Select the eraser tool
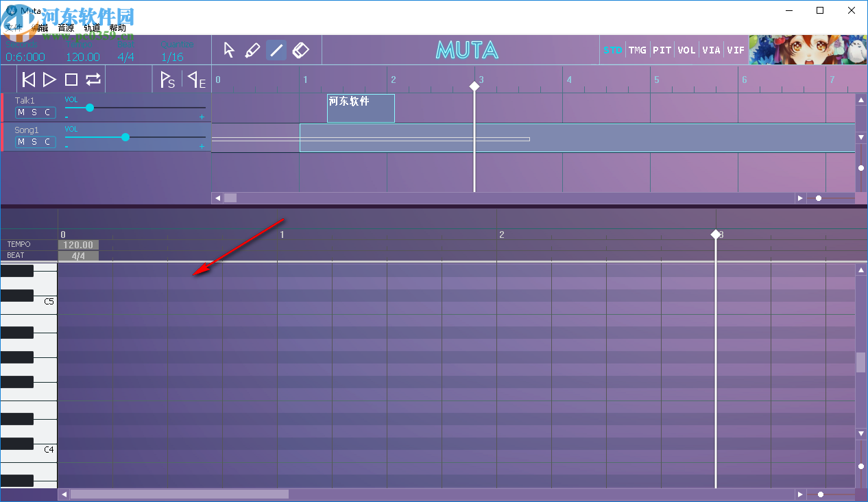868x502 pixels. click(x=300, y=50)
